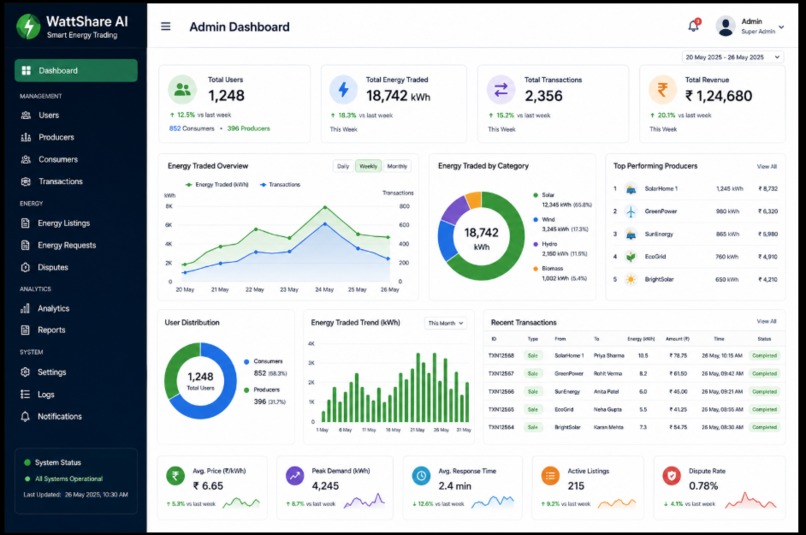Open Consumers in the sidebar
806x535 pixels.
click(58, 159)
